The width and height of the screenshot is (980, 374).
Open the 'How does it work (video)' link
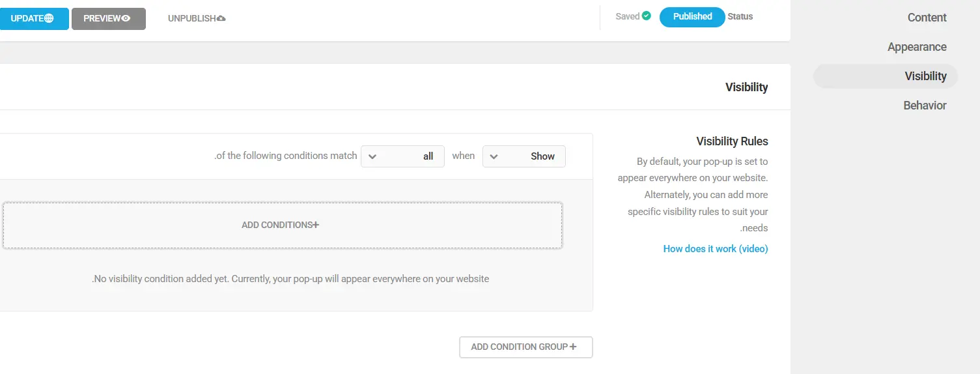(716, 249)
